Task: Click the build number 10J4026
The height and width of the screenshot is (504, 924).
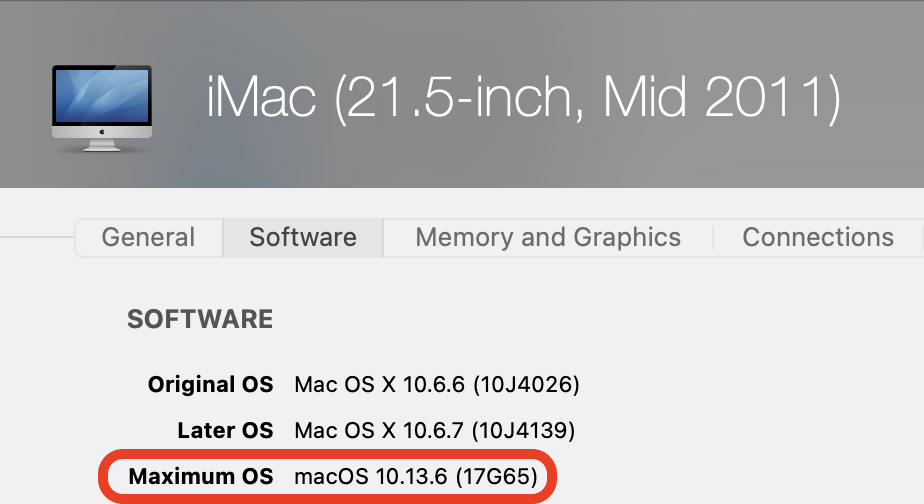Action: click(x=526, y=384)
